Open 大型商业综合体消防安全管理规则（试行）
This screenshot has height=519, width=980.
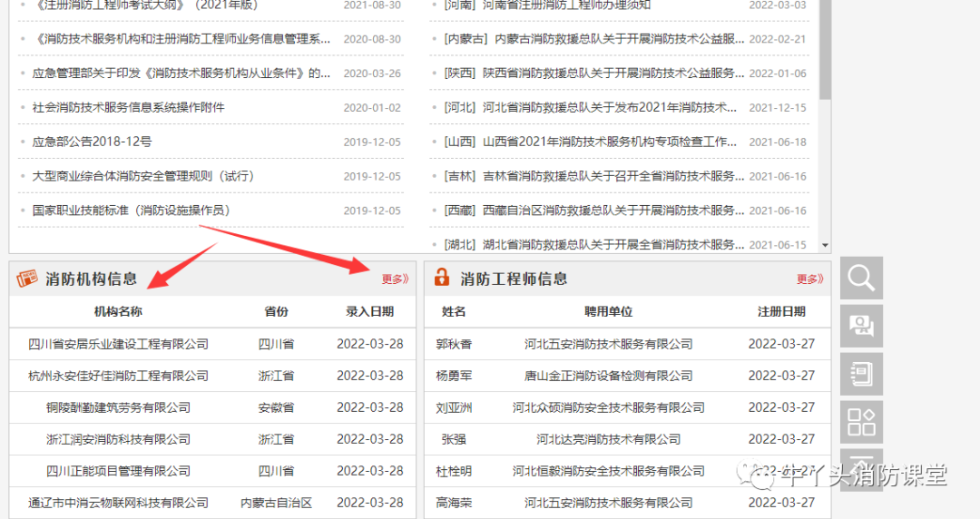[x=143, y=176]
